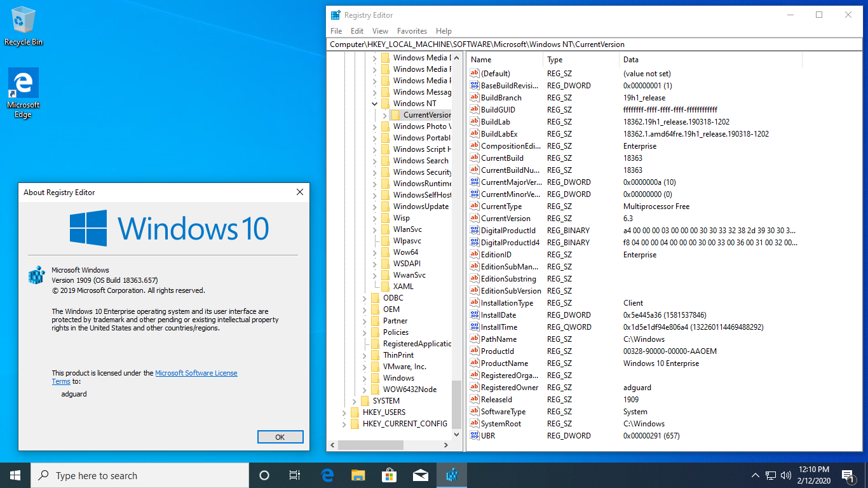Sort values by the Name column header
The image size is (868, 488).
505,60
